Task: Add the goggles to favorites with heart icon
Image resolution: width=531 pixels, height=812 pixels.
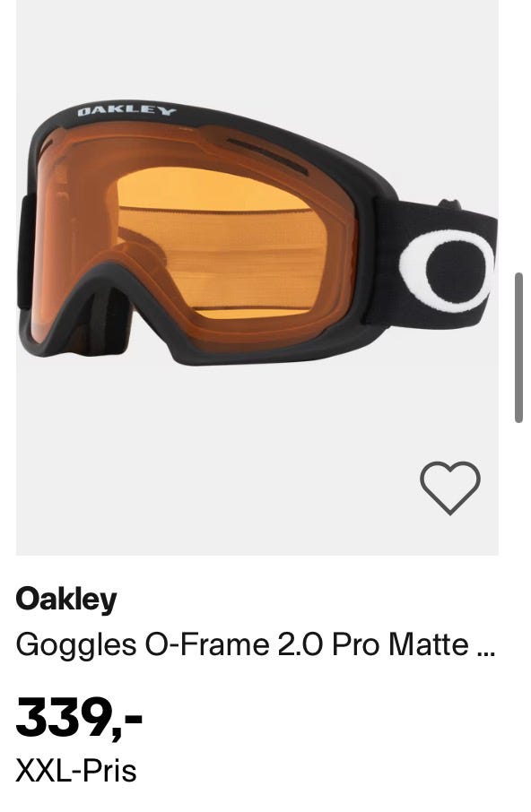Action: 449,488
